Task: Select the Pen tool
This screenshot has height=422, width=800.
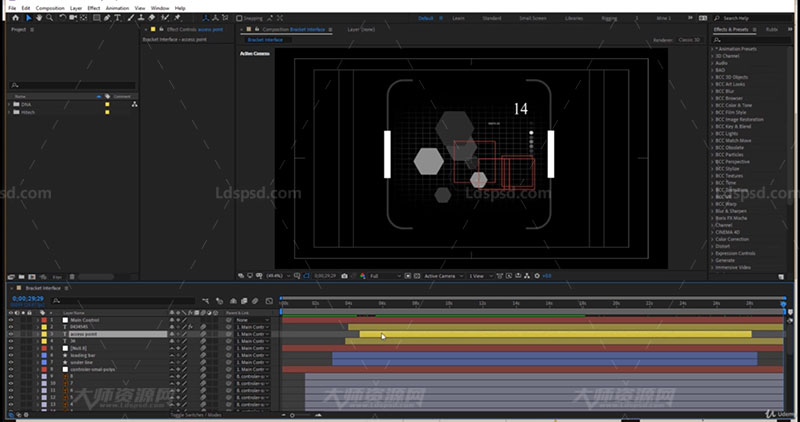Action: (x=107, y=18)
